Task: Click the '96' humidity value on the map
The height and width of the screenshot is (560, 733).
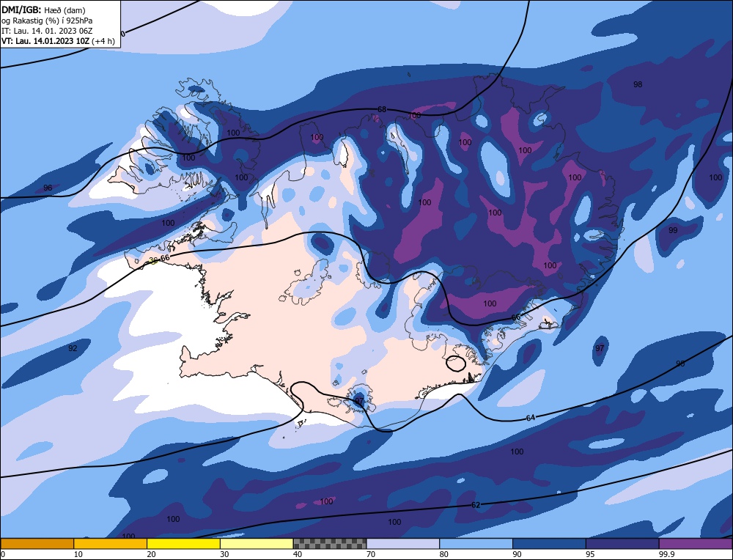Action: tap(48, 188)
